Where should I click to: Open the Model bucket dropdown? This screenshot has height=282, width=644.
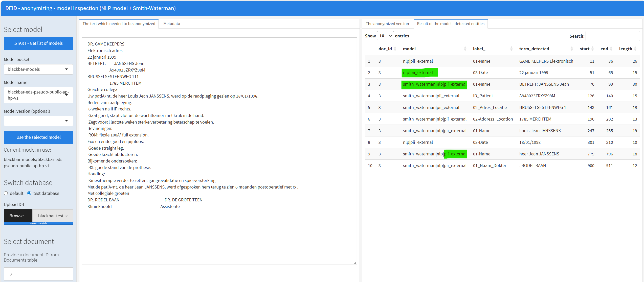38,69
